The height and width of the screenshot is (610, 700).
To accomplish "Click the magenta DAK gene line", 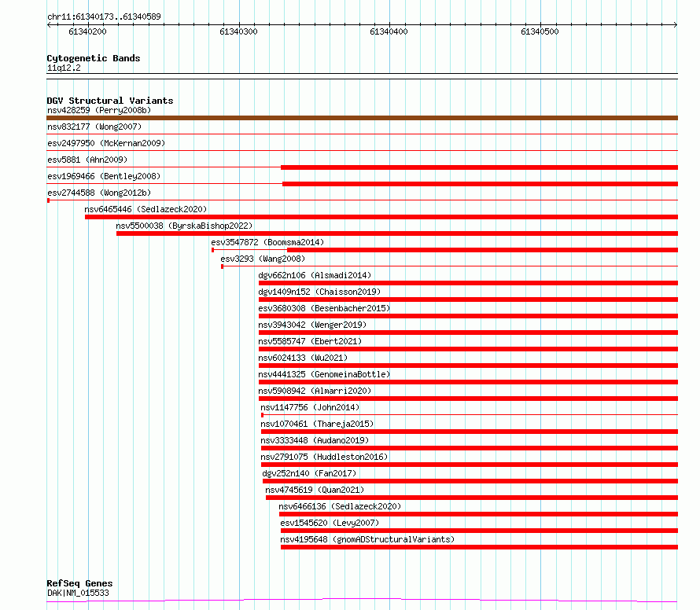I will click(x=362, y=601).
